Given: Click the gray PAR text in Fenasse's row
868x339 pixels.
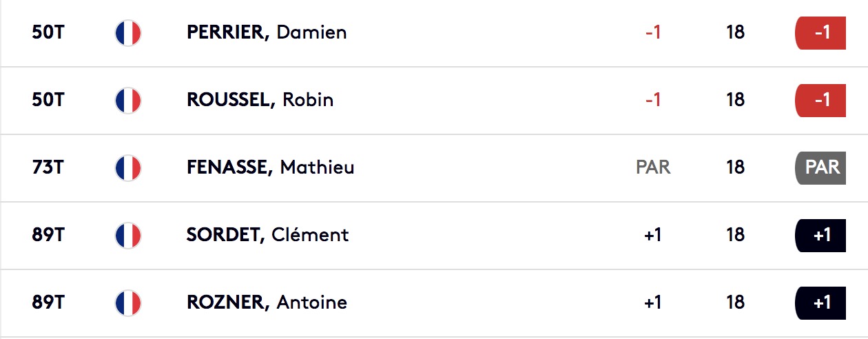Looking at the screenshot, I should 653,167.
